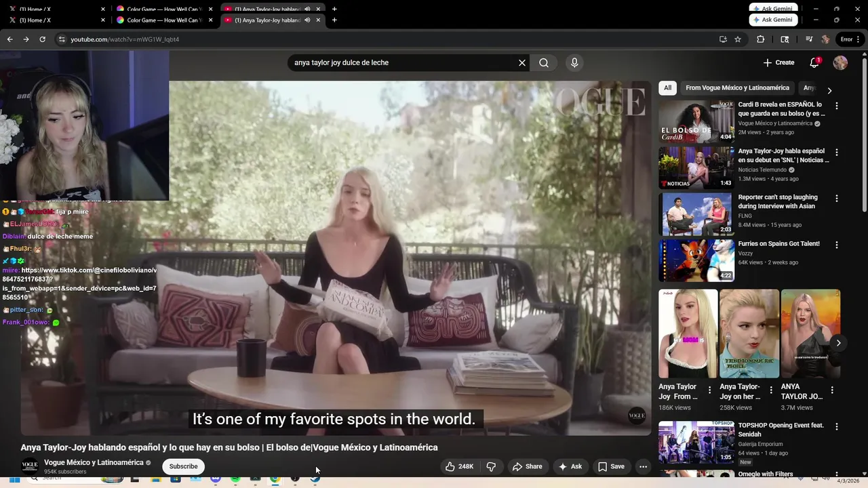Screen dimensions: 868x488
Task: Subscribe to Vogue México y Latinoamérica
Action: click(x=183, y=466)
